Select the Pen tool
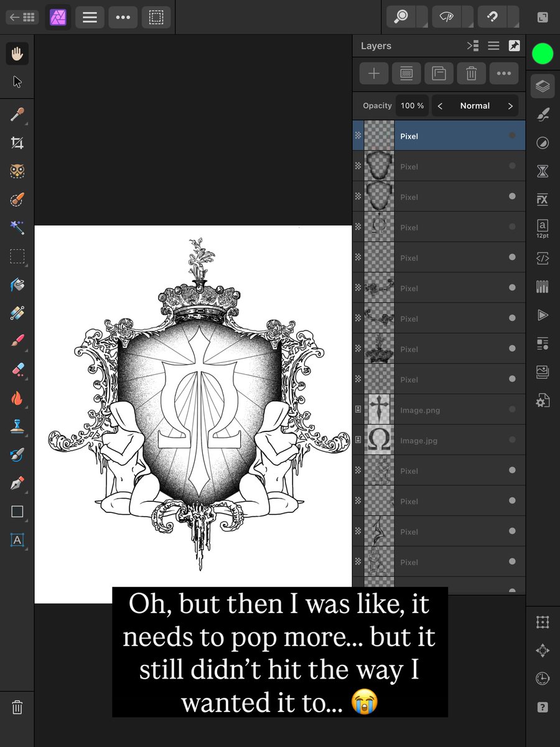Image resolution: width=560 pixels, height=747 pixels. click(17, 483)
